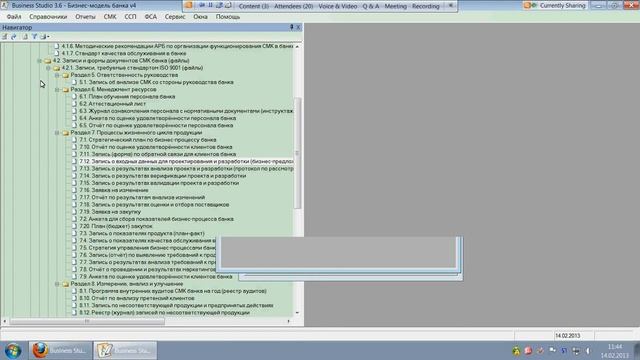Collapse the Раздел 5 tree node
The height and width of the screenshot is (360, 640).
coord(57,75)
